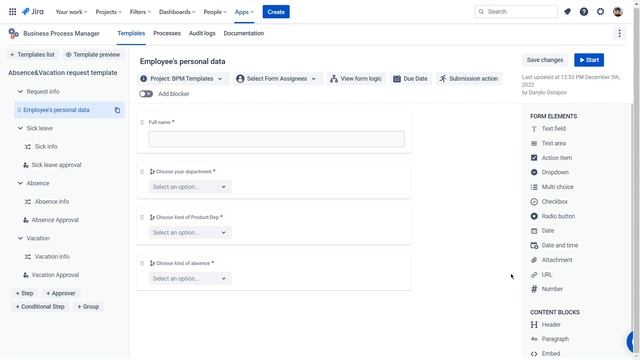Collapse the Request info group
The width and height of the screenshot is (640, 360).
(x=20, y=92)
